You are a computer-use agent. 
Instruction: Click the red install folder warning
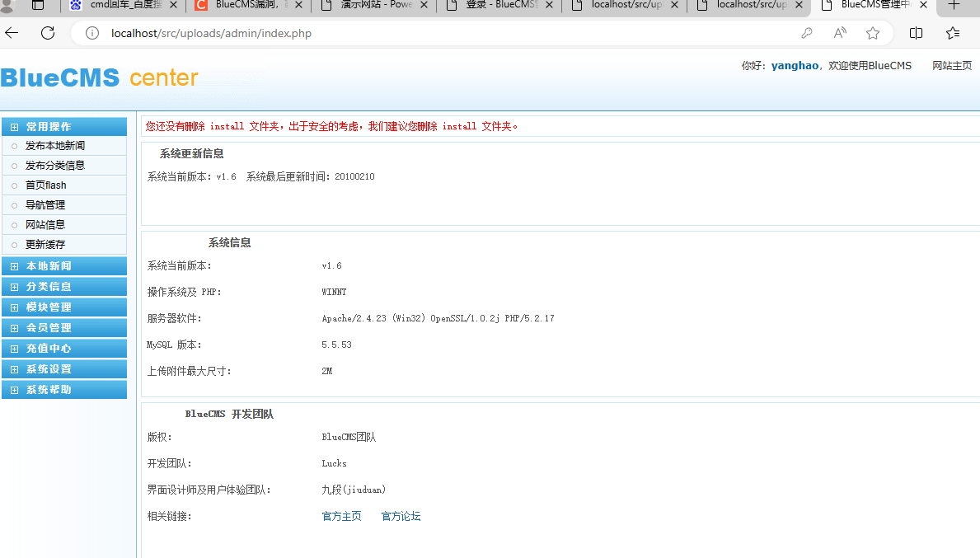click(x=332, y=126)
